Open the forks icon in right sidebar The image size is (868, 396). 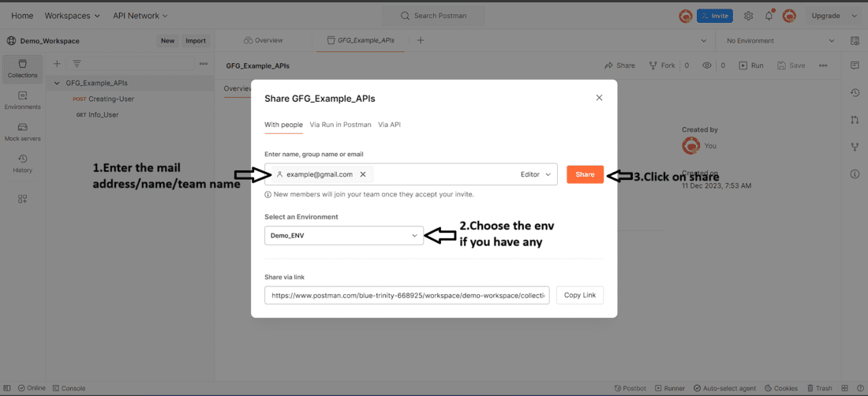click(854, 147)
